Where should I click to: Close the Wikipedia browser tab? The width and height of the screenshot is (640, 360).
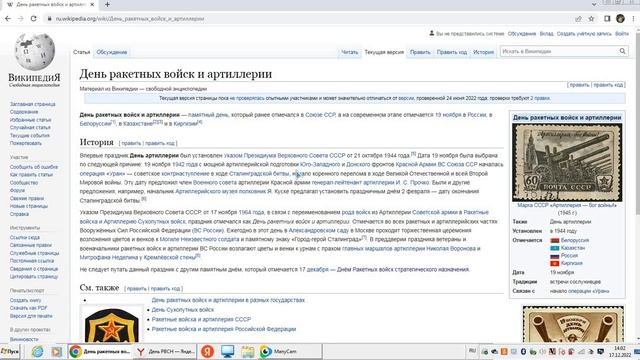(x=92, y=4)
